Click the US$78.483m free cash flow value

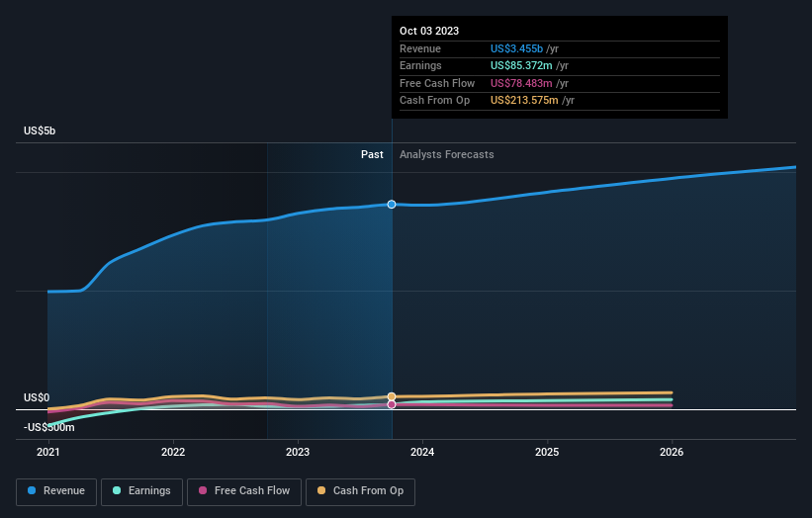521,83
